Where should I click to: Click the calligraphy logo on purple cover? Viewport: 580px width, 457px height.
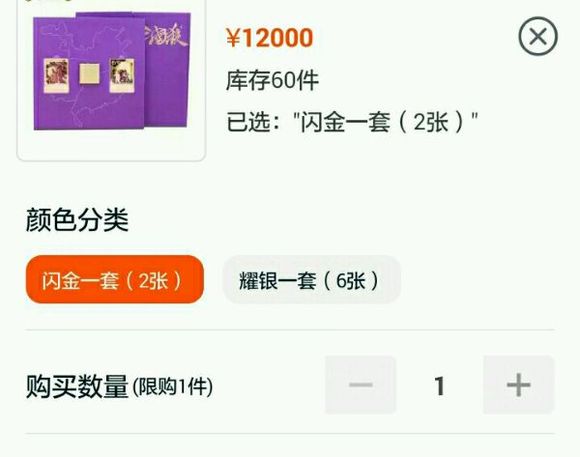[165, 35]
